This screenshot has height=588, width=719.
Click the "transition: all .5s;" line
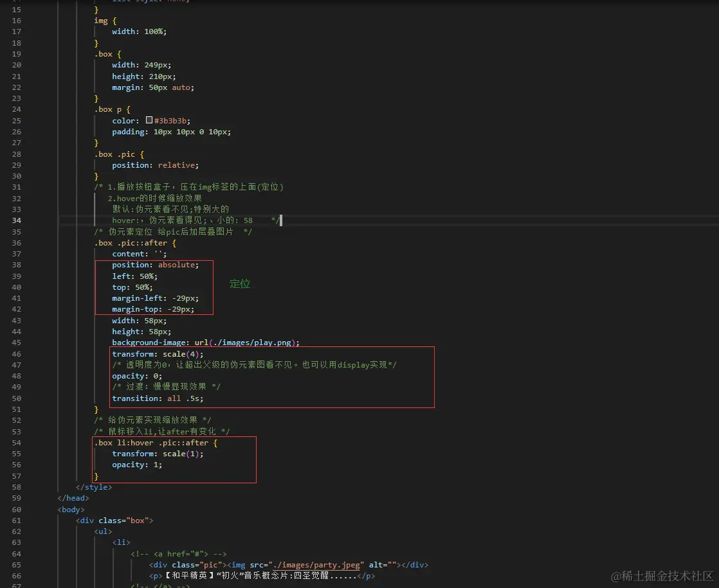pyautogui.click(x=158, y=398)
